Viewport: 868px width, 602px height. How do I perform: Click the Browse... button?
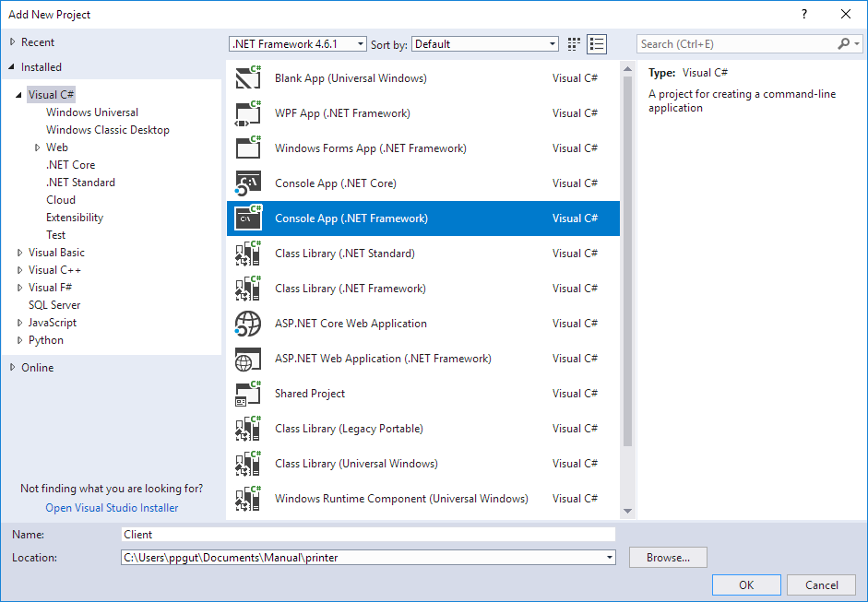coord(668,558)
